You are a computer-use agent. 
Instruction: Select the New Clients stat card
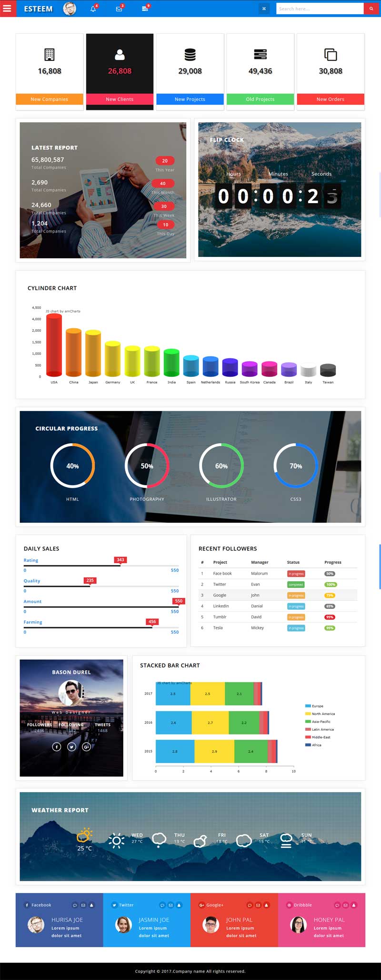click(x=120, y=71)
